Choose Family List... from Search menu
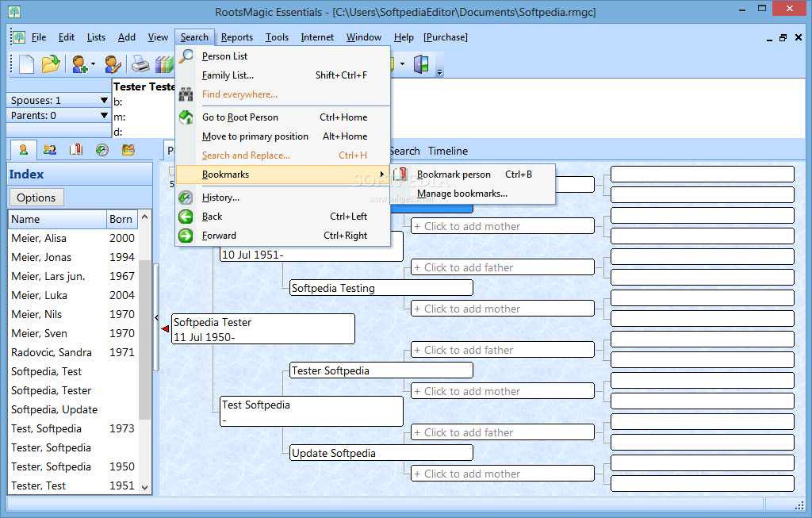 [x=283, y=75]
